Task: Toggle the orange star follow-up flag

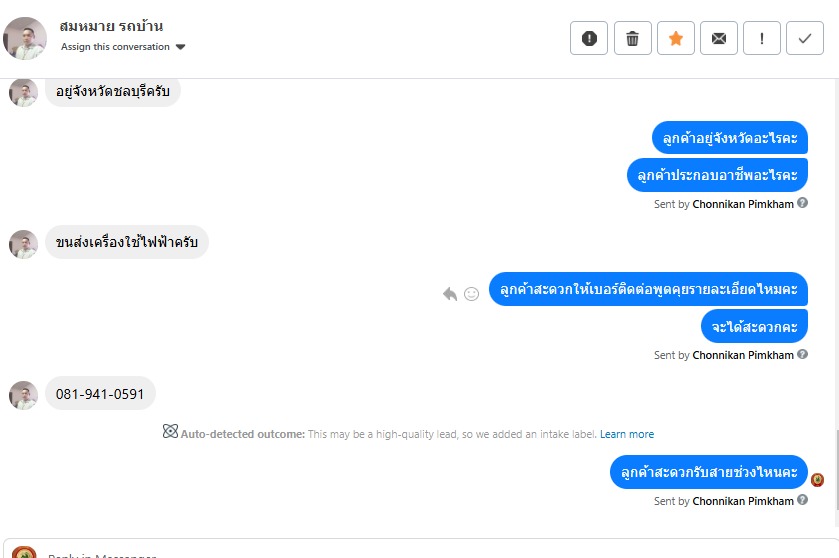Action: pos(676,39)
